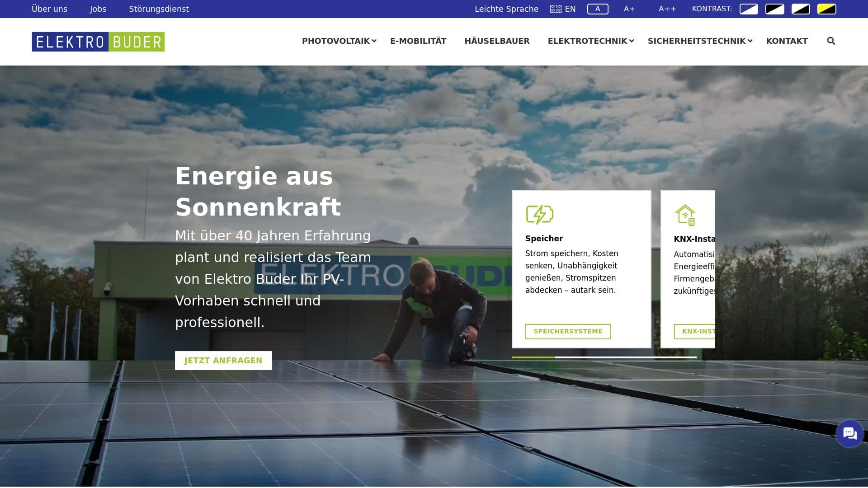This screenshot has width=868, height=488.
Task: Open the chat widget bottom right
Action: point(849,433)
